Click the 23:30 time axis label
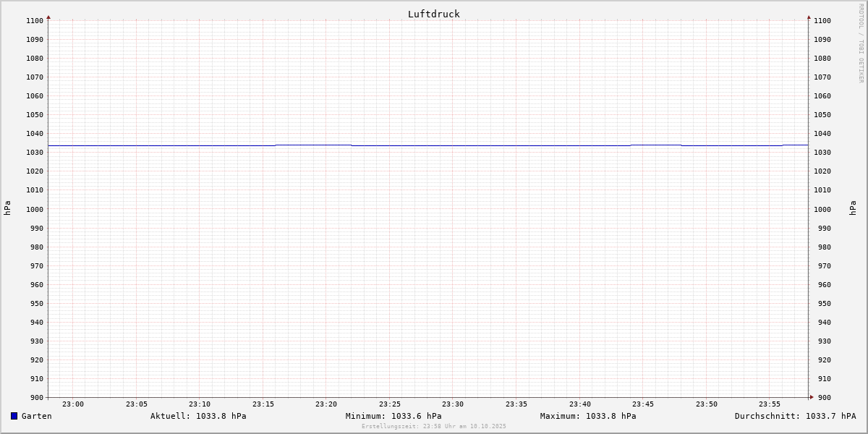The image size is (868, 434). tap(453, 404)
